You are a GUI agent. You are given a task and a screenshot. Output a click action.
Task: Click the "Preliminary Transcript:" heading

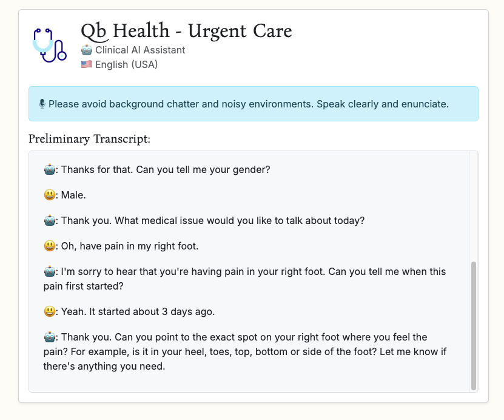(x=89, y=139)
